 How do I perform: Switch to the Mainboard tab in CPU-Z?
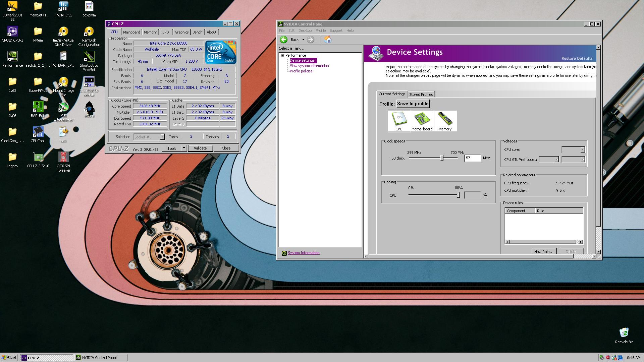pyautogui.click(x=131, y=32)
